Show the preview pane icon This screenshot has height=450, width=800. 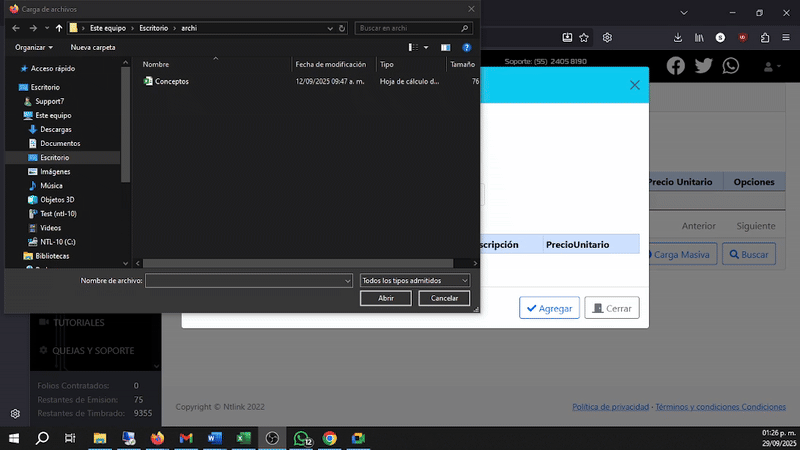(445, 47)
